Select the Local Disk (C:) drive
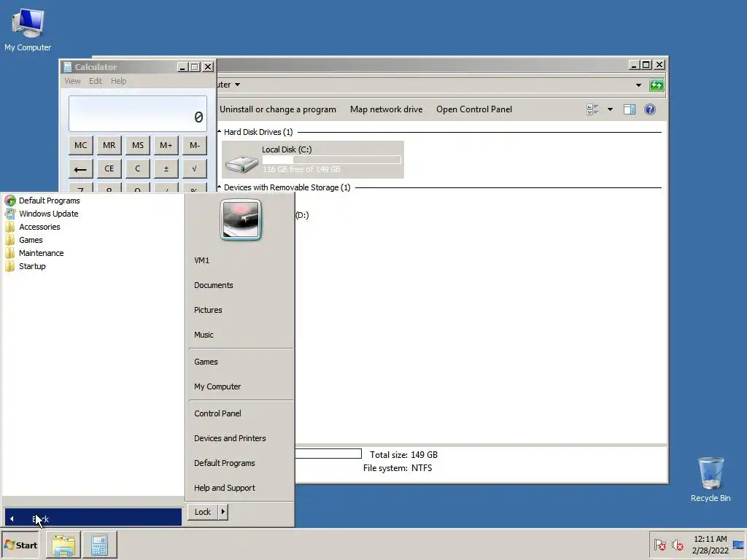The width and height of the screenshot is (747, 560). (312, 160)
